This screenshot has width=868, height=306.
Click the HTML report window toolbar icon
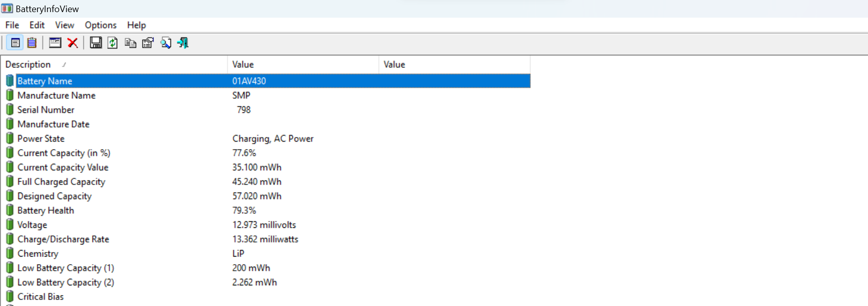(x=55, y=43)
